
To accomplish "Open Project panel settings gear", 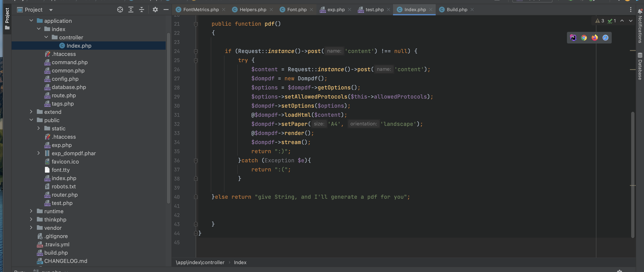I will pyautogui.click(x=155, y=10).
